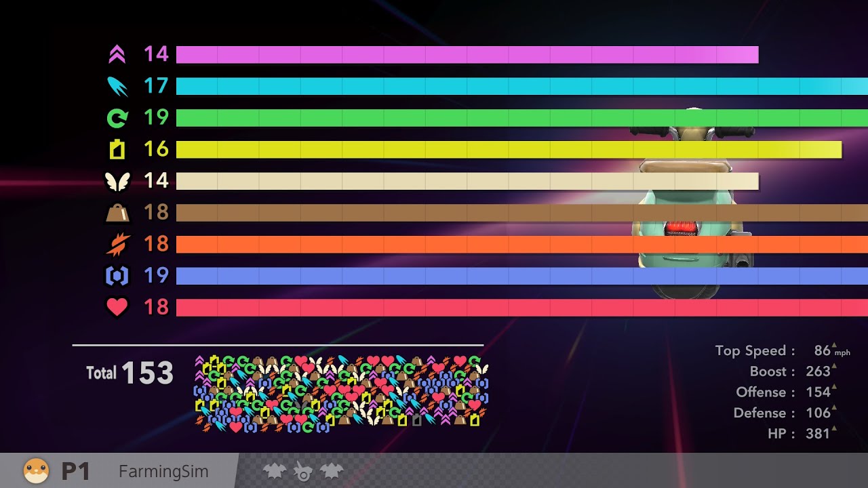868x488 pixels.
Task: Click the total value "153"
Action: 148,373
